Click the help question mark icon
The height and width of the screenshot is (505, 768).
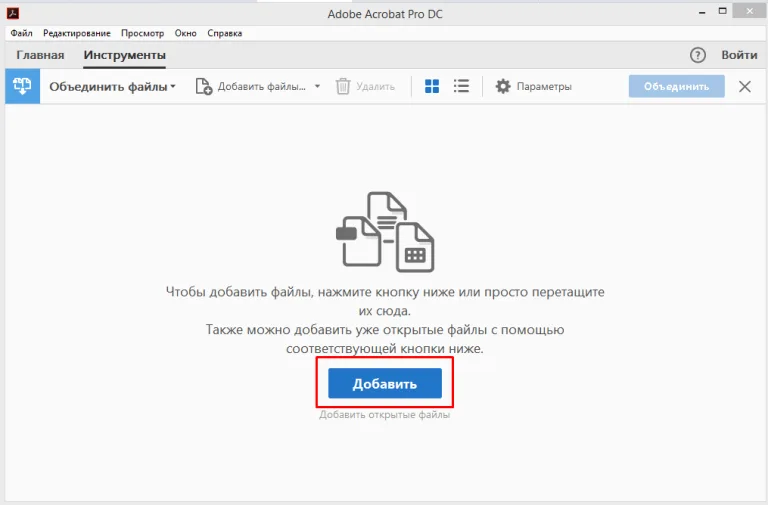tap(697, 55)
